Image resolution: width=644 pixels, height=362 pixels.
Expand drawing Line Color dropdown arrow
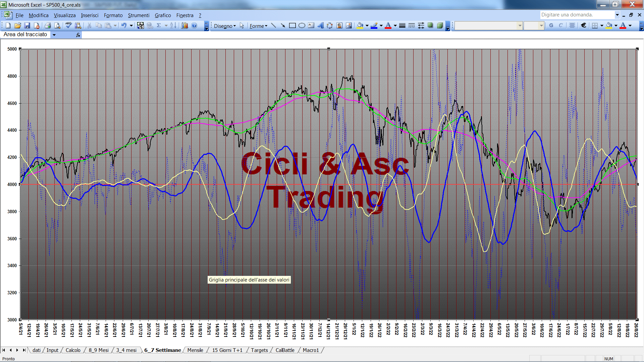381,25
